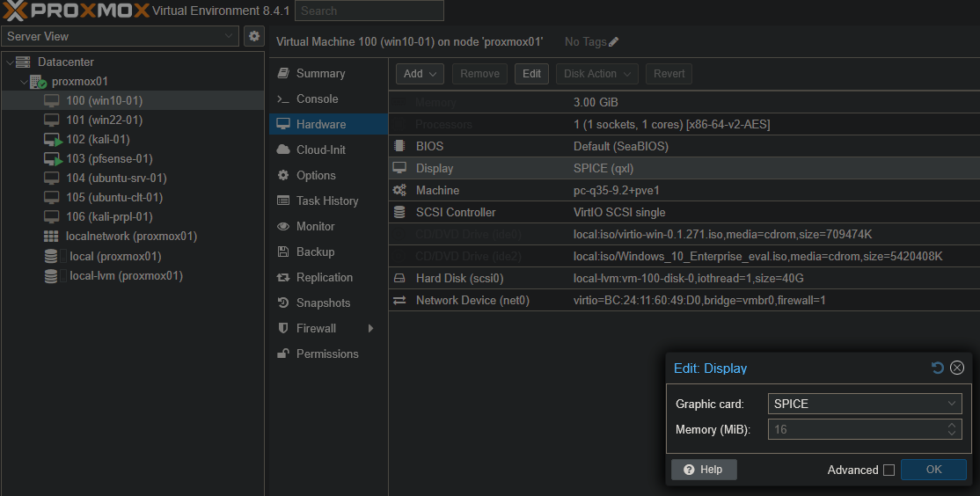Click the Help button

tap(704, 470)
